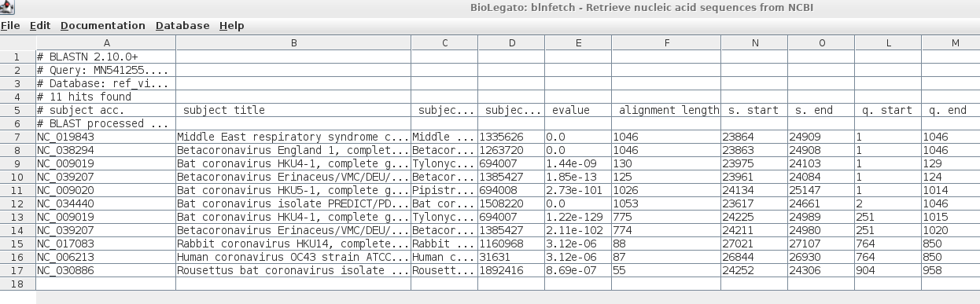
Task: Open the File menu
Action: click(10, 25)
